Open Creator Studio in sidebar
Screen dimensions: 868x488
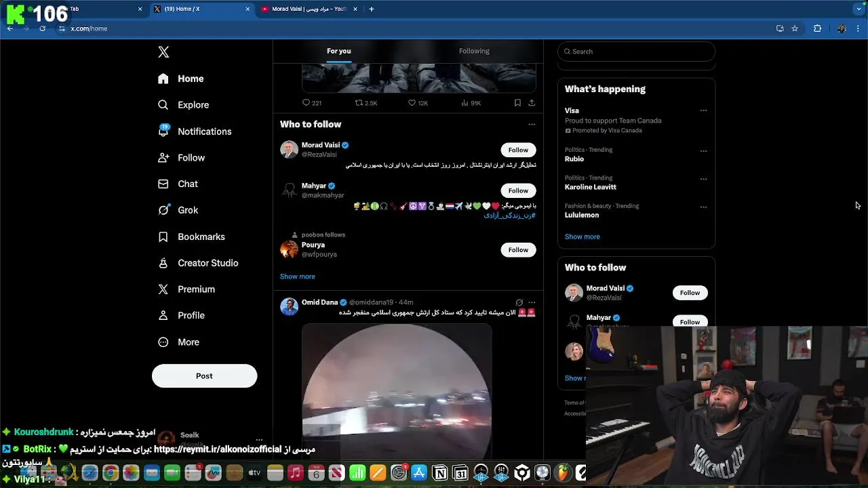(x=198, y=263)
